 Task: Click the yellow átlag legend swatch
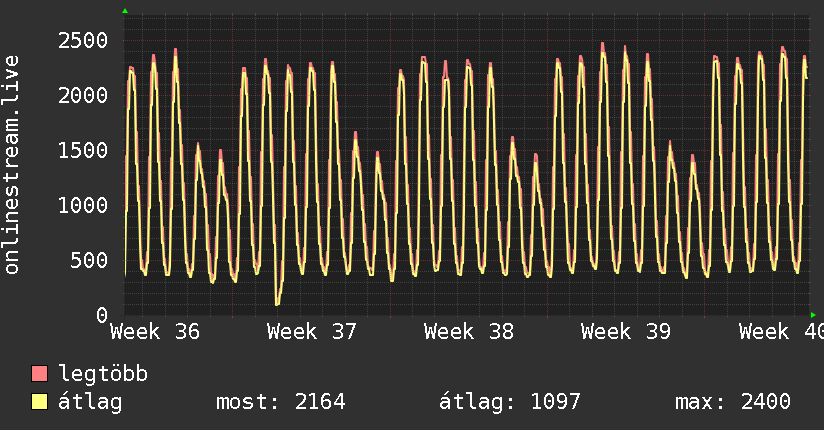tap(39, 402)
